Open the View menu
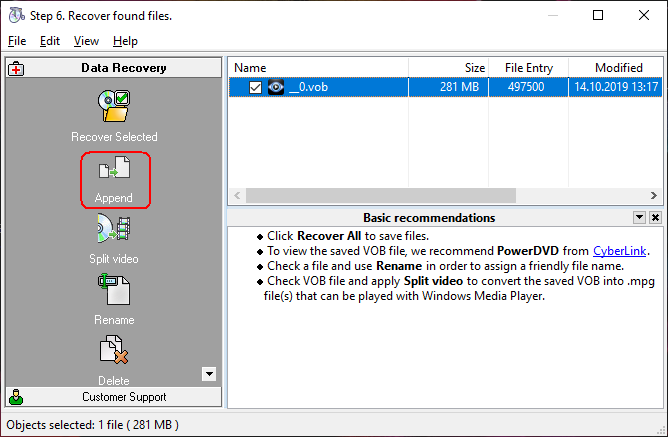 coord(86,41)
